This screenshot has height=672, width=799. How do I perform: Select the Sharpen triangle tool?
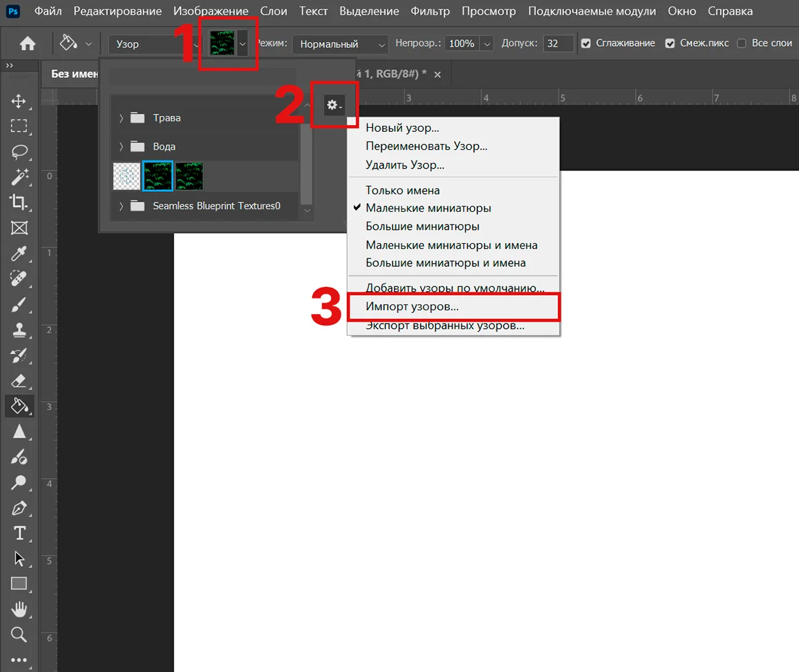[x=19, y=432]
